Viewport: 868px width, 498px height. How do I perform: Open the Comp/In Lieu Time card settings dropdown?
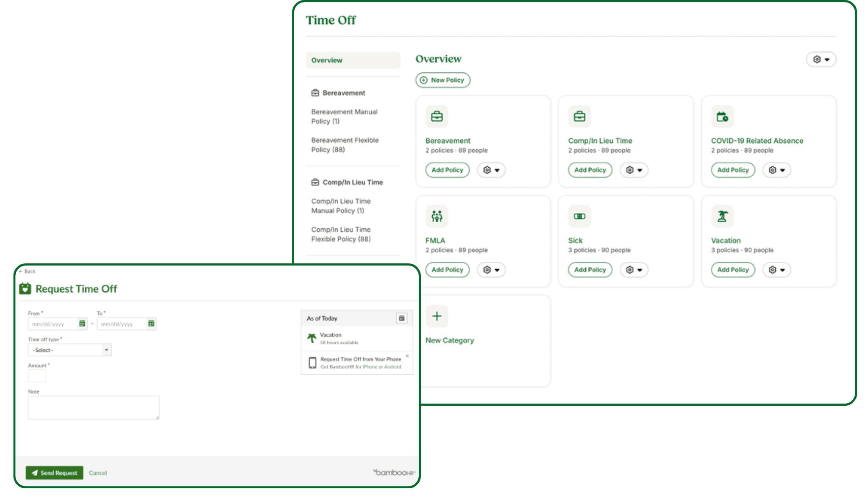click(x=634, y=170)
